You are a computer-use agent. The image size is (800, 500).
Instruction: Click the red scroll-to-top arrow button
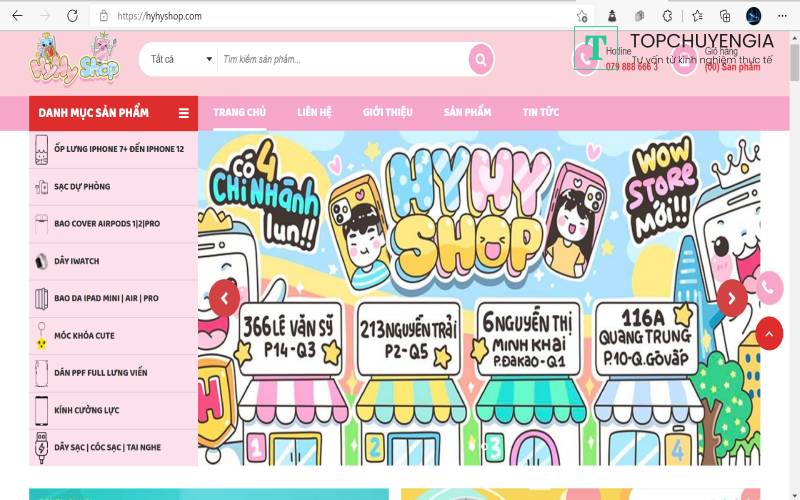pyautogui.click(x=769, y=333)
